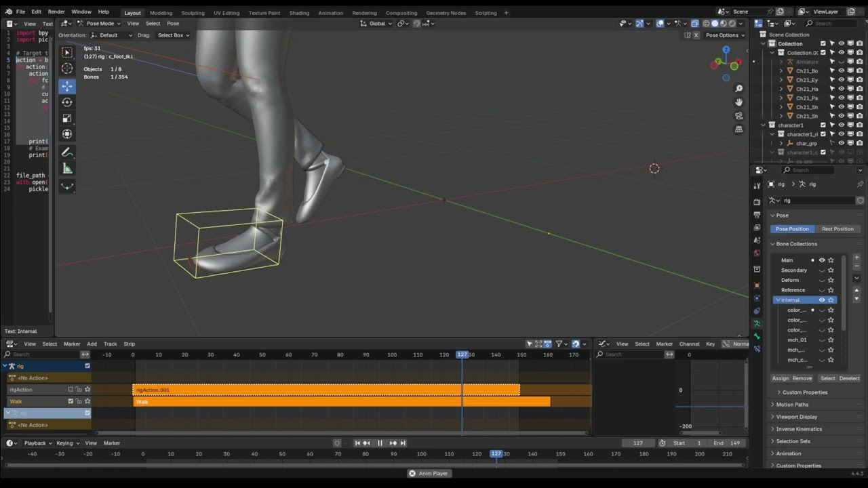
Task: Open the Bone properties tab icon
Action: coord(757,336)
